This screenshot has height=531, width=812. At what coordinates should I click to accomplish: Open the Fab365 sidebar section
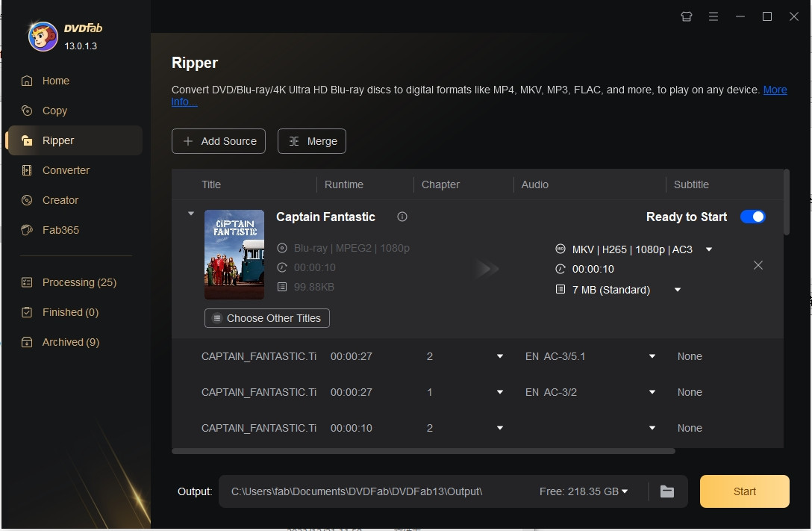tap(60, 230)
